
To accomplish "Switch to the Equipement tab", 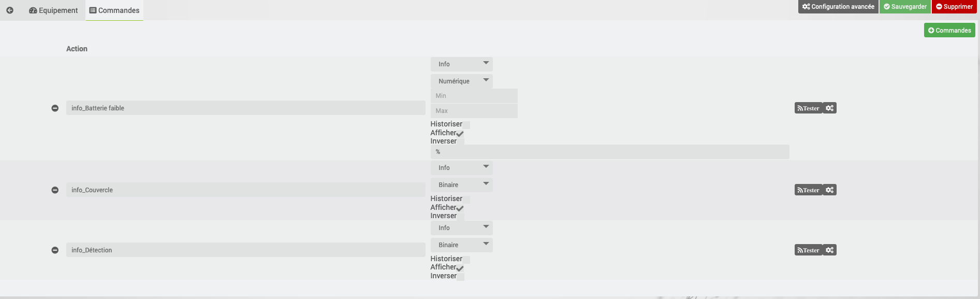I will [53, 10].
